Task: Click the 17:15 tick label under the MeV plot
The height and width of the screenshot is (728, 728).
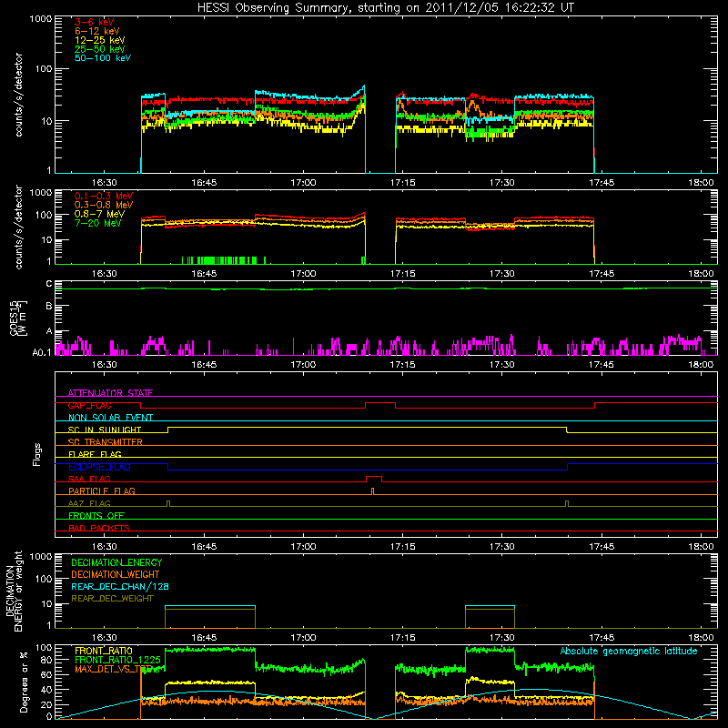Action: pyautogui.click(x=402, y=274)
